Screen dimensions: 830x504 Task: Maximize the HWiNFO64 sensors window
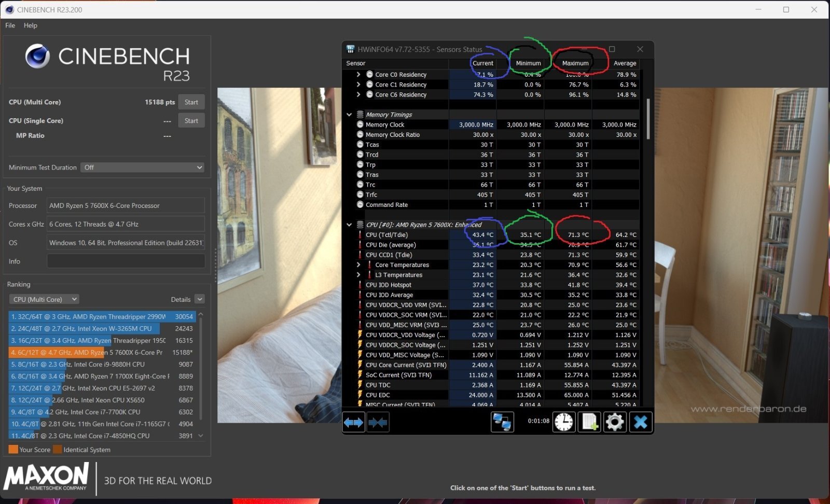pyautogui.click(x=612, y=49)
